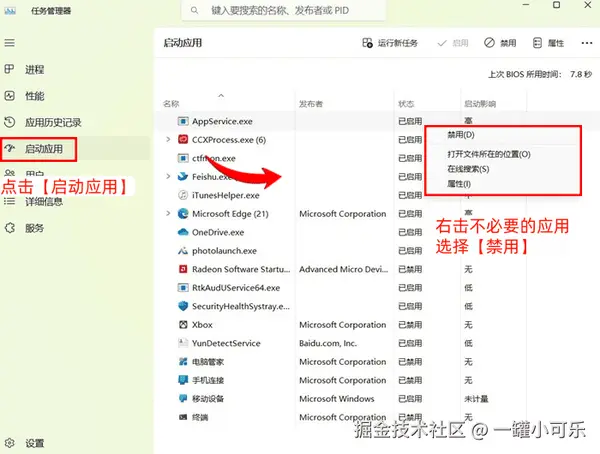Click the 进程 sidebar icon
Viewport: 600px width, 454px height.
coord(9,69)
